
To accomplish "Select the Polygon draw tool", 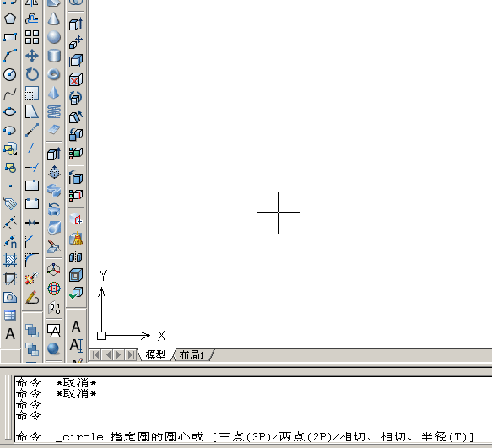I will 10,19.
